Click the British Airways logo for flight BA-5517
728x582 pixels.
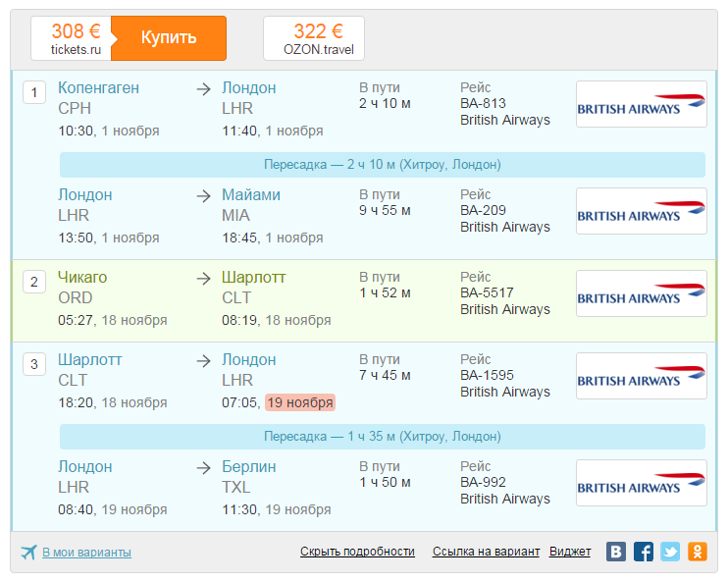[642, 293]
